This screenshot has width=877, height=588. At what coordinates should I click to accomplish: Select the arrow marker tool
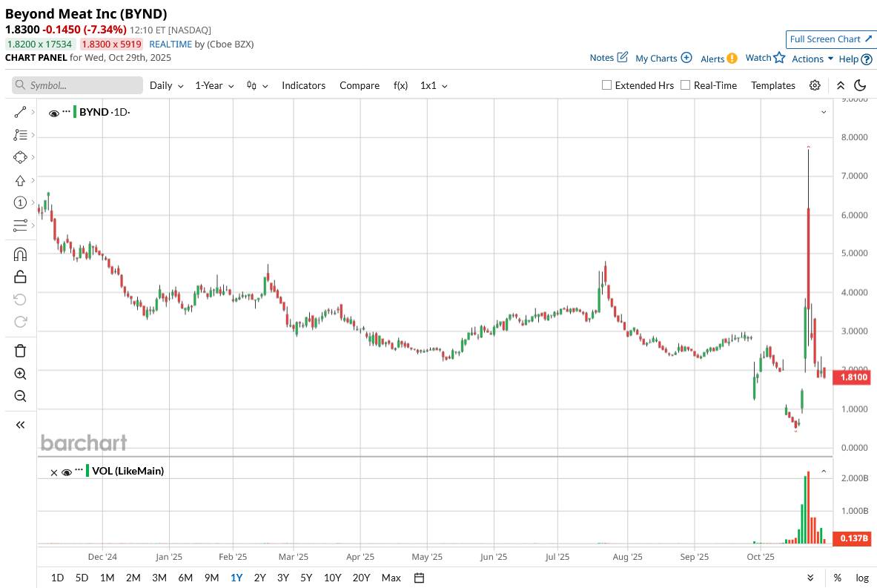pos(20,180)
